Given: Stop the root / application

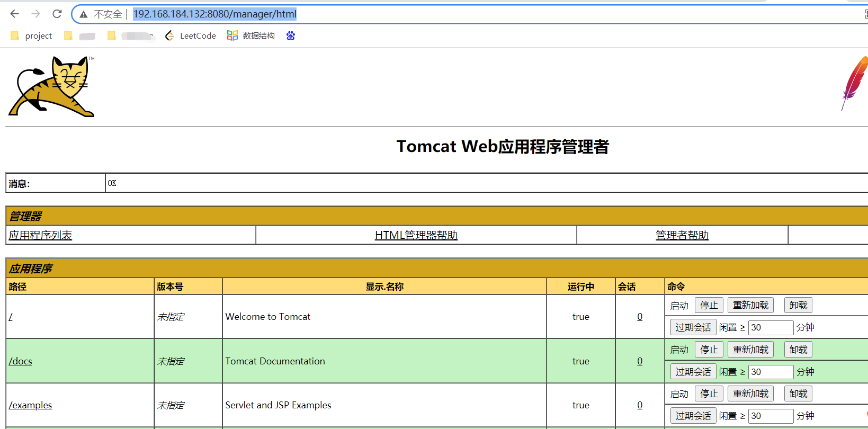Looking at the screenshot, I should coord(709,305).
